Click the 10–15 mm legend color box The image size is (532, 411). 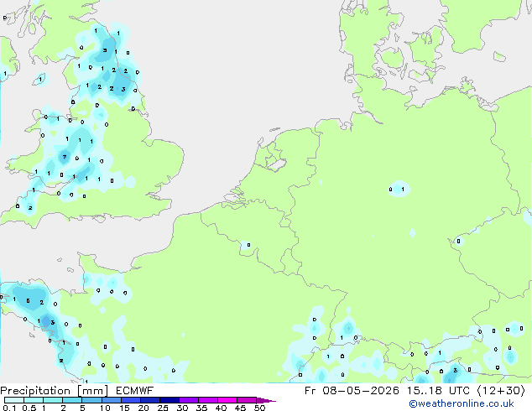coord(111,400)
